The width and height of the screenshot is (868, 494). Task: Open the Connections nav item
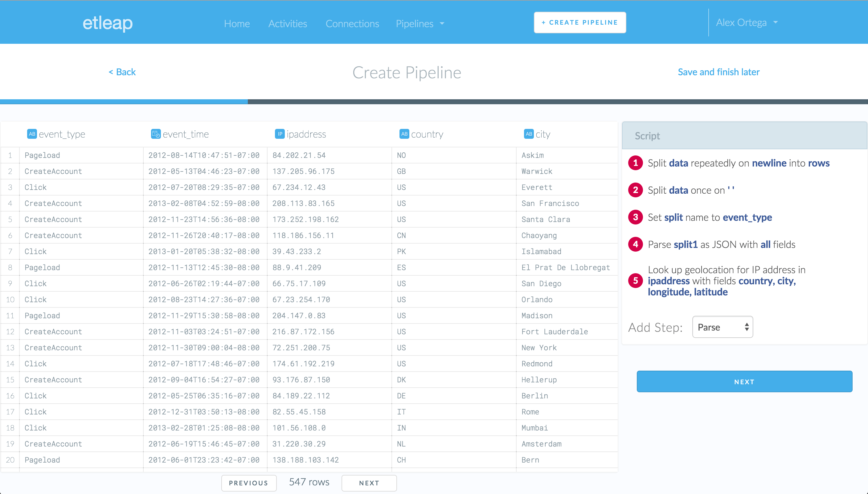[x=352, y=23]
